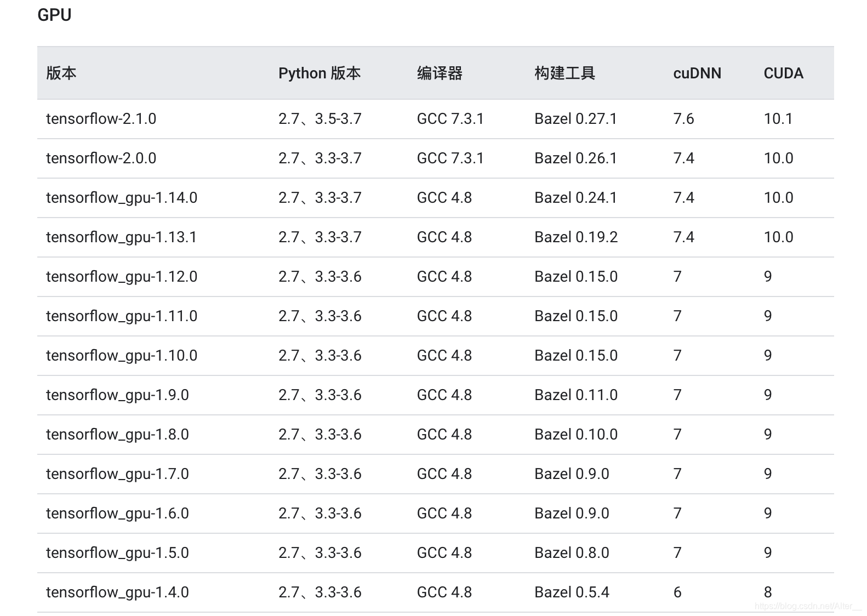Click CUDA 9 in tensorflow_gpu-1.12.0 row

click(768, 277)
